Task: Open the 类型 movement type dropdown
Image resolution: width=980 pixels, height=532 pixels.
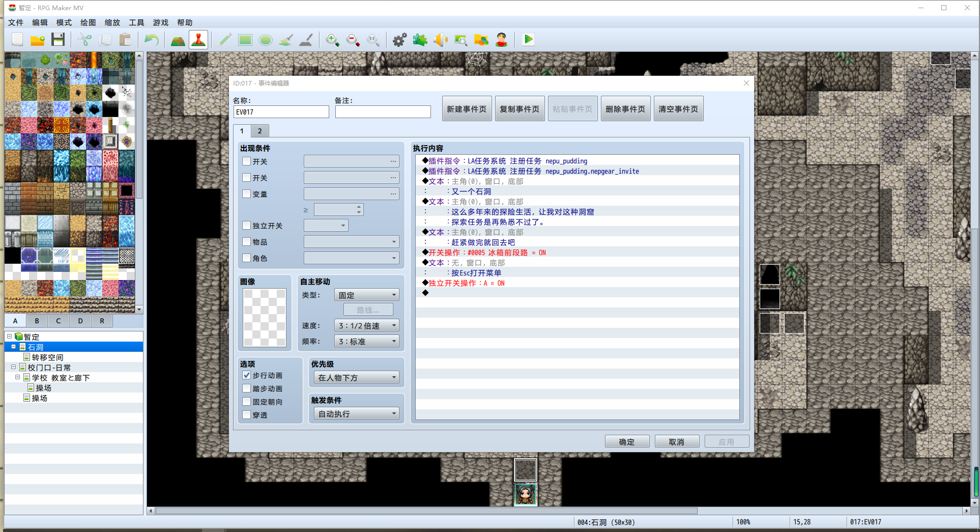Action: (x=367, y=295)
